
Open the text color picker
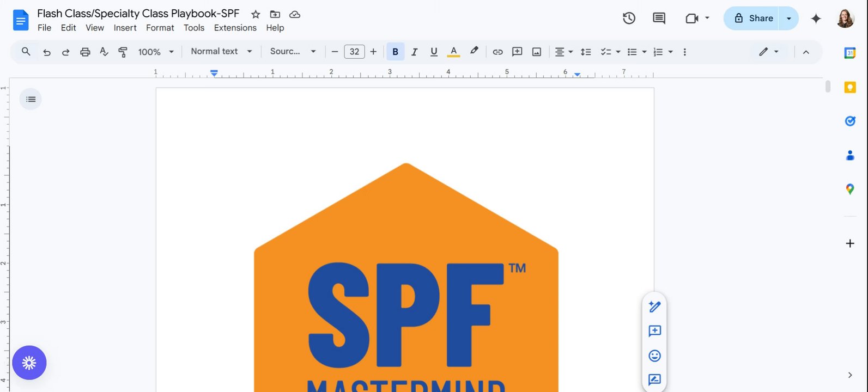click(x=453, y=52)
